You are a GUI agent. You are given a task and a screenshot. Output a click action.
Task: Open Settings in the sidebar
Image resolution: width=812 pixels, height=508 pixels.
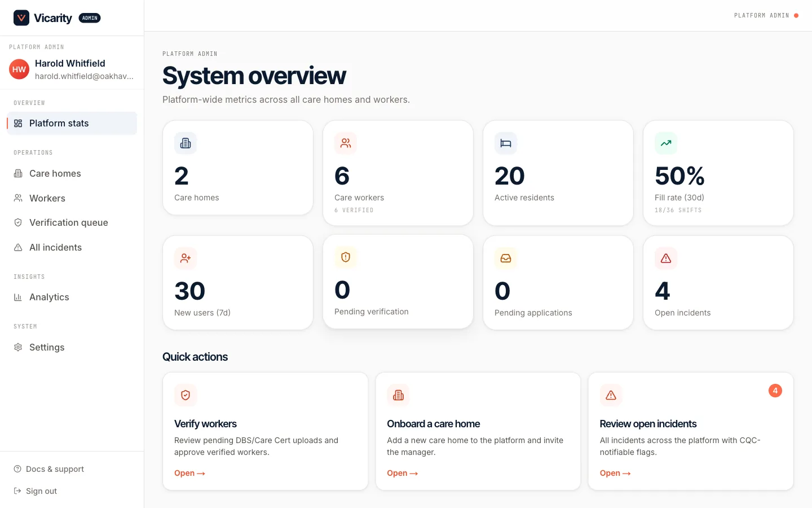point(72,347)
